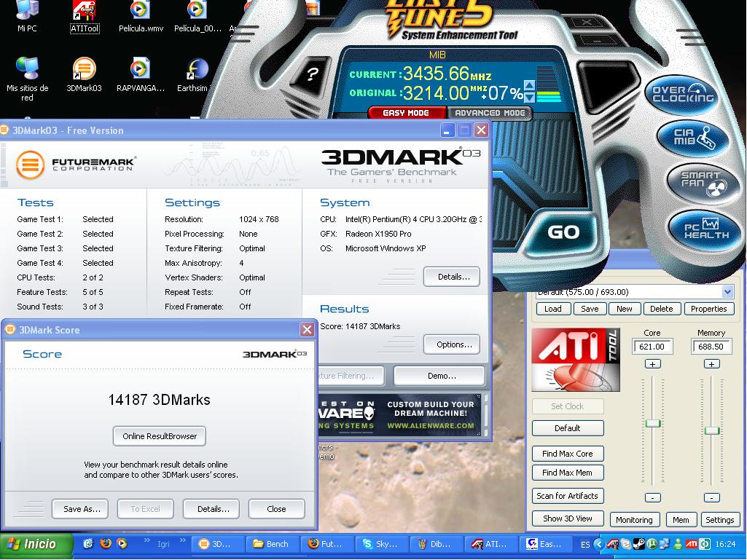Click the Memory clock value field
The width and height of the screenshot is (747, 560).
[x=711, y=347]
